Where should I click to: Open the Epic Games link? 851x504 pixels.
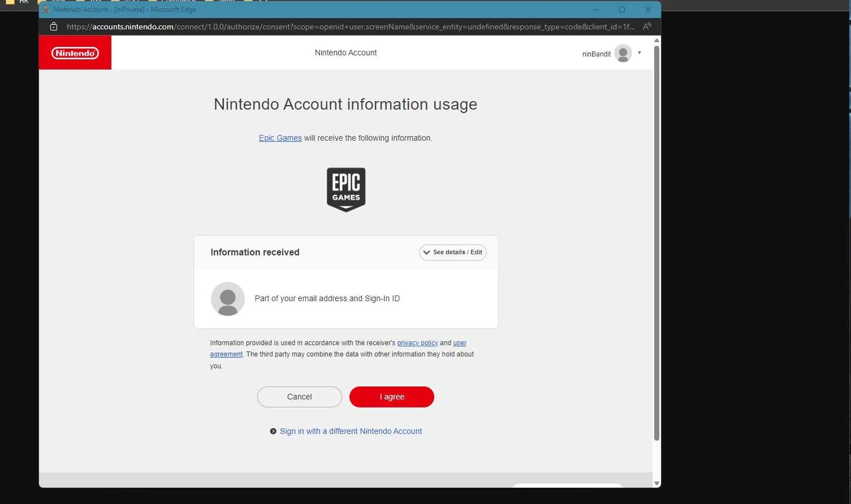(280, 138)
